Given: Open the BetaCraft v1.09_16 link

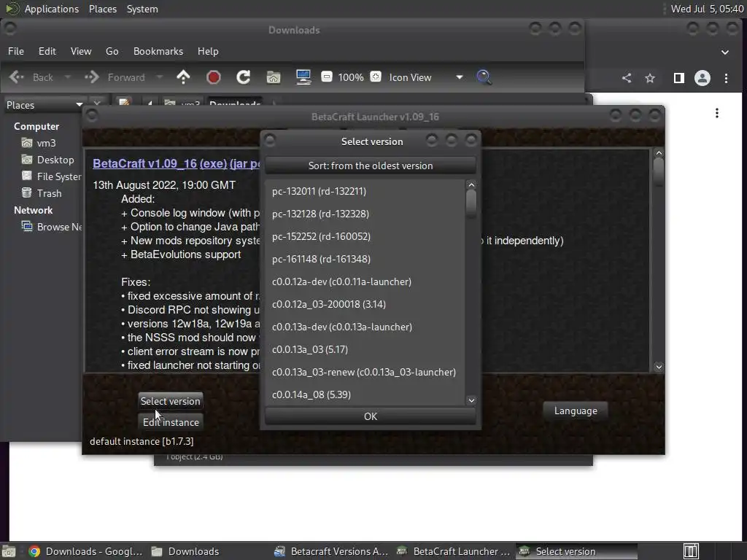Looking at the screenshot, I should (145, 163).
